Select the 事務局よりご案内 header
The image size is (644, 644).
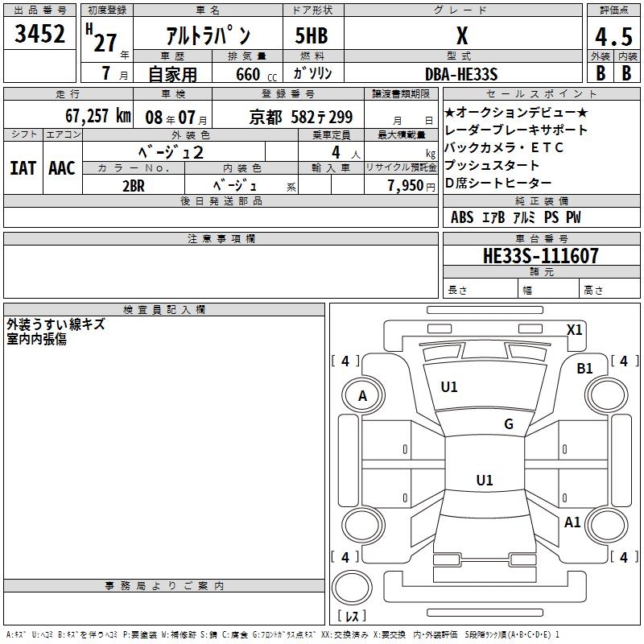[164, 586]
